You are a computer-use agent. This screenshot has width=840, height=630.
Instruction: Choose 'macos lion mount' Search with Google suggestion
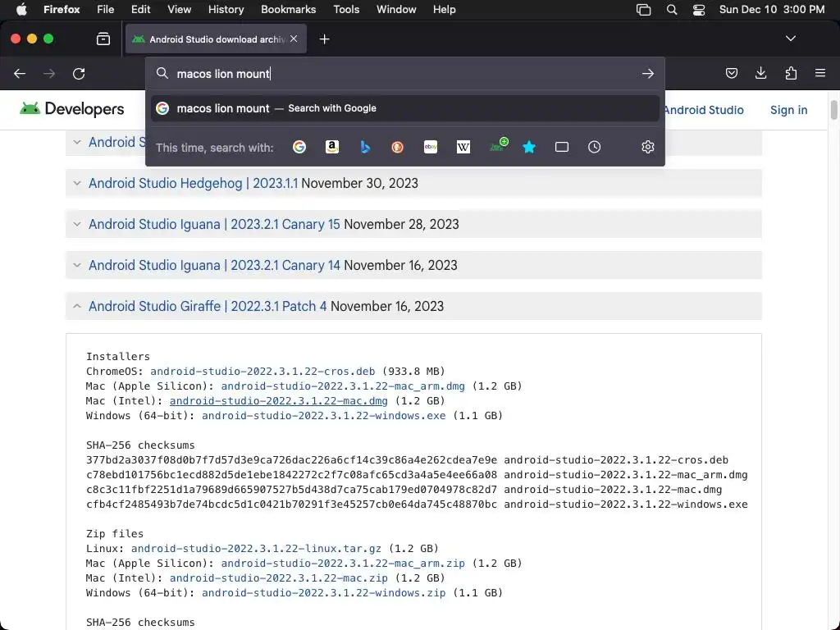(404, 108)
